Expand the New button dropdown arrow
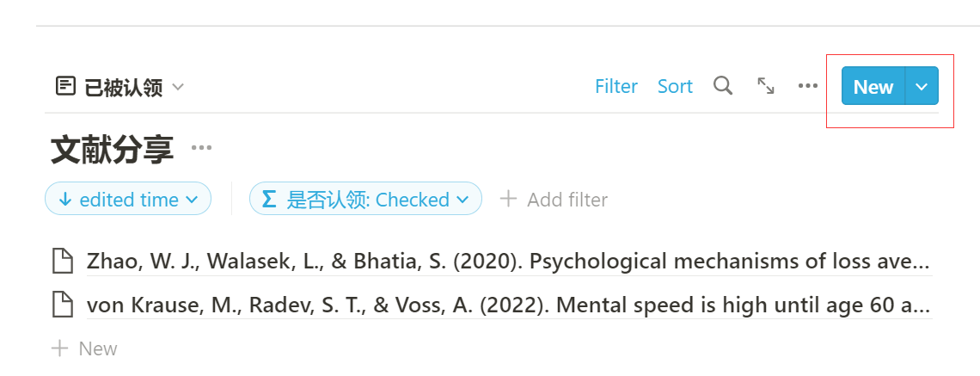The image size is (980, 376). point(922,87)
